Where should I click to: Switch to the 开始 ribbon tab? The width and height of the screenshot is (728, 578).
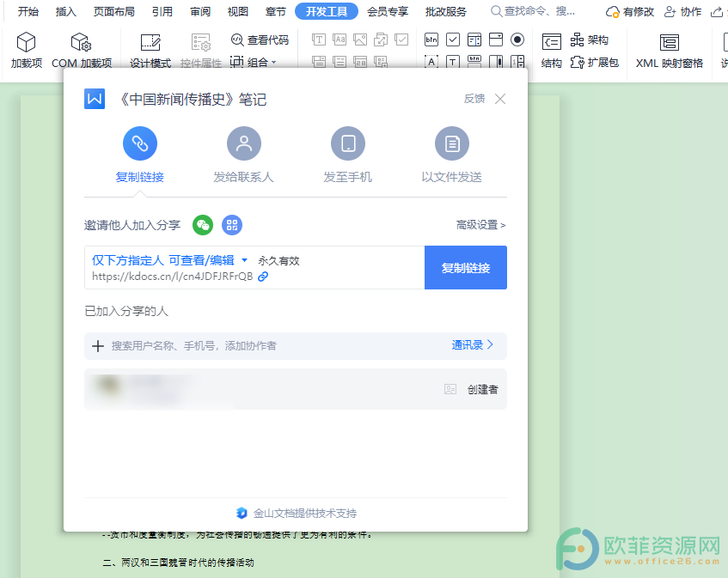click(x=28, y=11)
